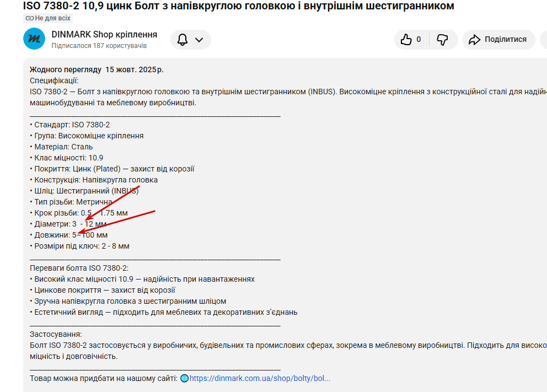The width and height of the screenshot is (547, 392).
Task: Expand the subscription notification chevron
Action: 199,40
